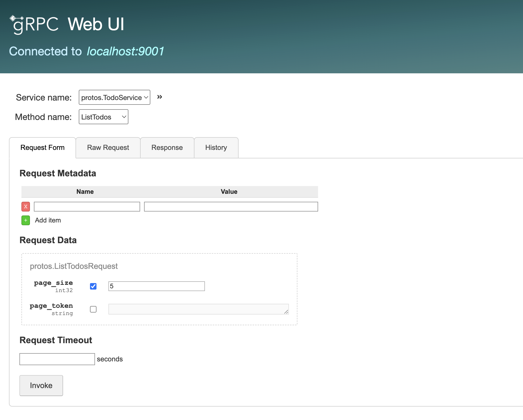This screenshot has height=420, width=523.
Task: Switch to the Raw Request tab
Action: coord(108,147)
